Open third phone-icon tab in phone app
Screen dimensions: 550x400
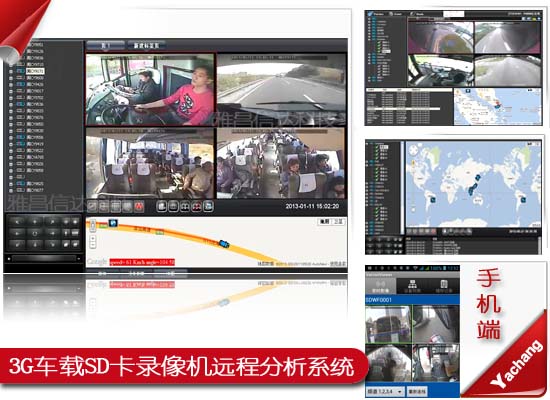[x=443, y=285]
